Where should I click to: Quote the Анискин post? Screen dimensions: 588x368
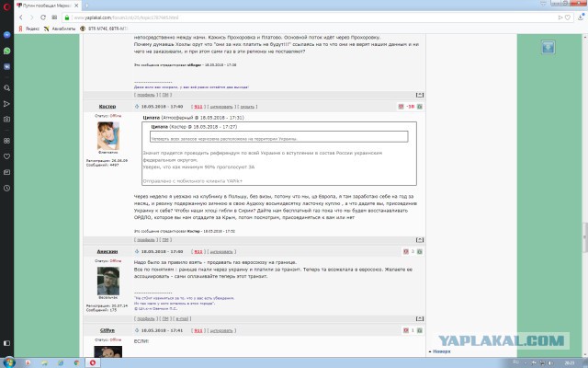tap(221, 251)
